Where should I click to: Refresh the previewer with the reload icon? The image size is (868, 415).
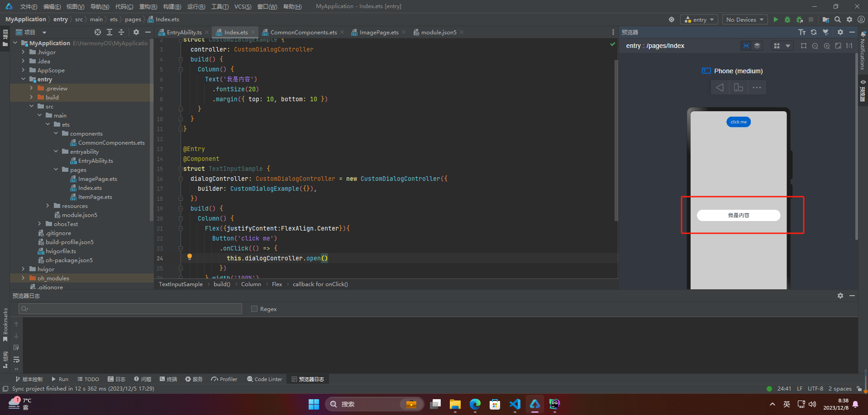(x=814, y=32)
